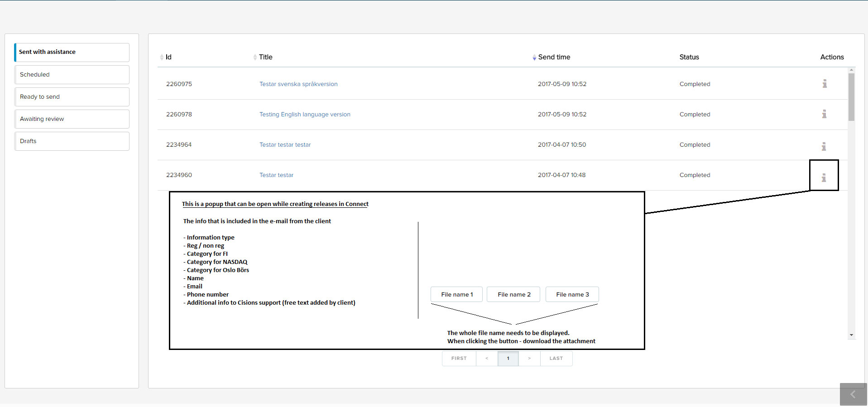The width and height of the screenshot is (868, 407).
Task: Open release Testar svenska språkversion
Action: pyautogui.click(x=298, y=84)
